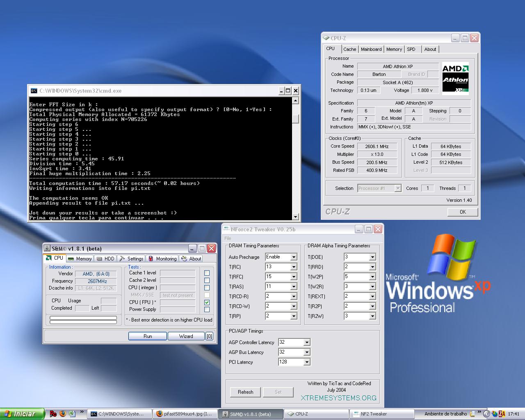The image size is (525, 420).
Task: Switch to the cmd.exe taskbar button
Action: click(119, 414)
